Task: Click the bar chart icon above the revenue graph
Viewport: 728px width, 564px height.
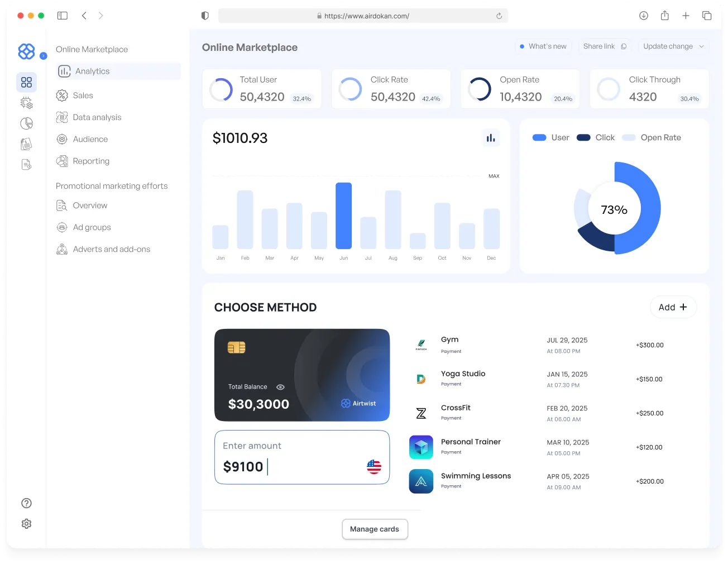Action: pos(490,138)
